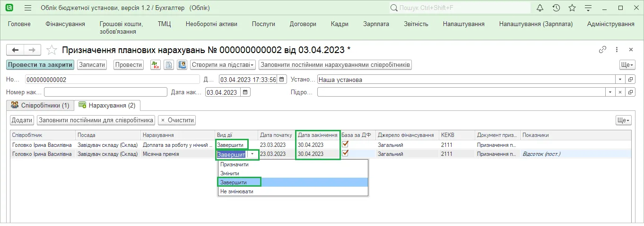
Task: Choose Призначити from the dropdown list
Action: 293,164
